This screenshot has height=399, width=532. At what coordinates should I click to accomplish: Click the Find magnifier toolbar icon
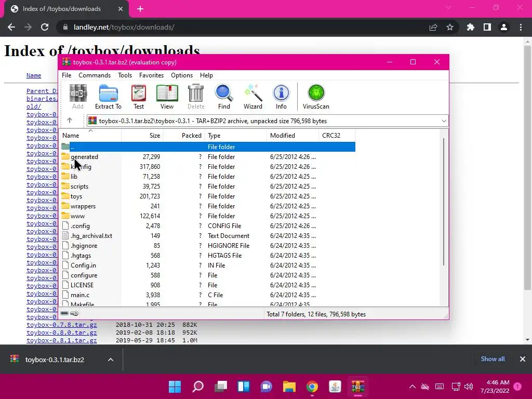[224, 97]
